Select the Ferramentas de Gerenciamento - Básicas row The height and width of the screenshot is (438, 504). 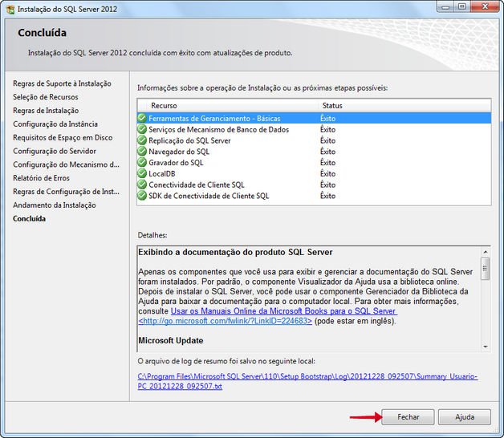click(x=314, y=118)
